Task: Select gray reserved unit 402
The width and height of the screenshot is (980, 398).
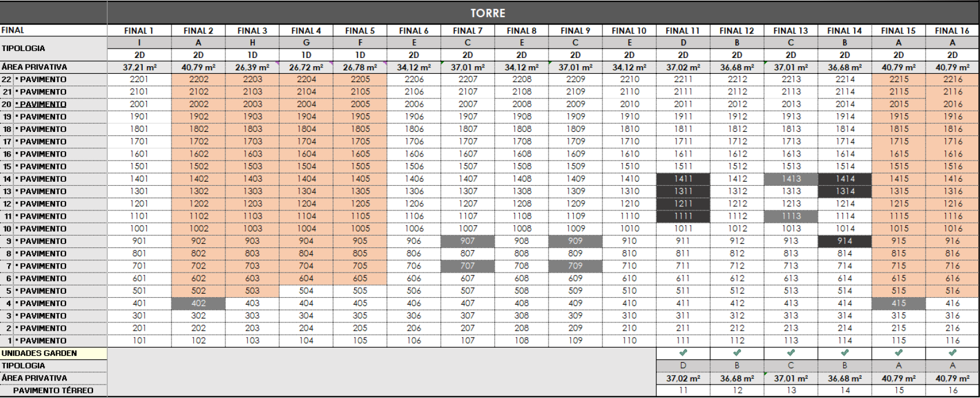Action: tap(198, 303)
